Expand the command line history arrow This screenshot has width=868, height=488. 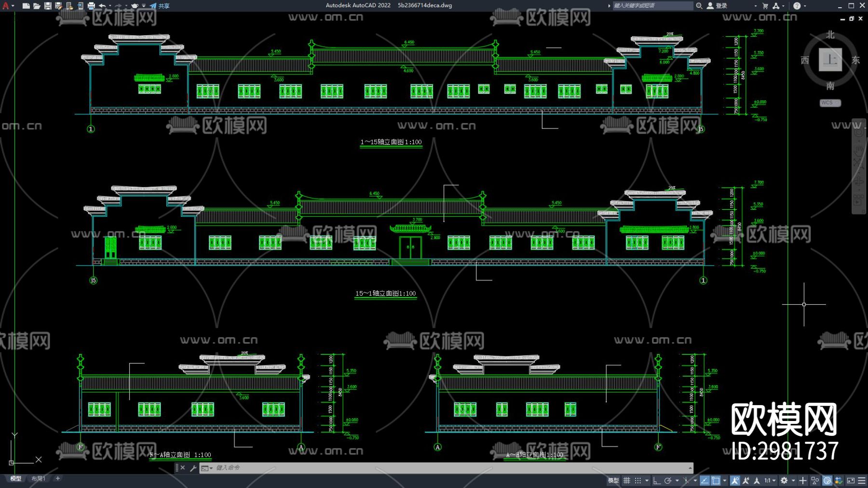click(x=691, y=468)
